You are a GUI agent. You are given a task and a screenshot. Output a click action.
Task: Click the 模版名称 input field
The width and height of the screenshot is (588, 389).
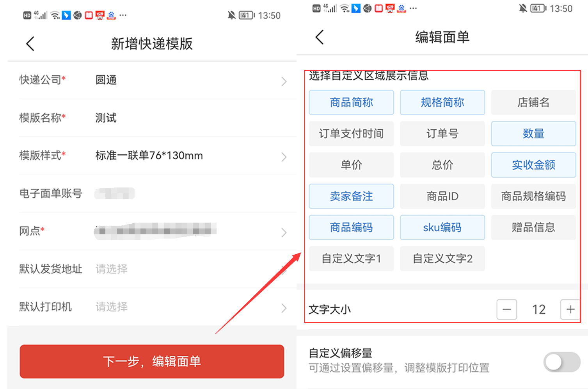[187, 118]
